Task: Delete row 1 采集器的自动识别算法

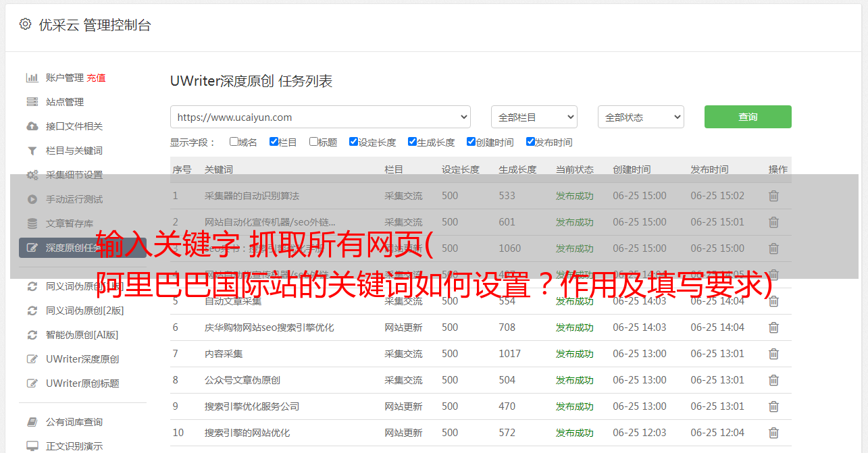Action: [773, 196]
